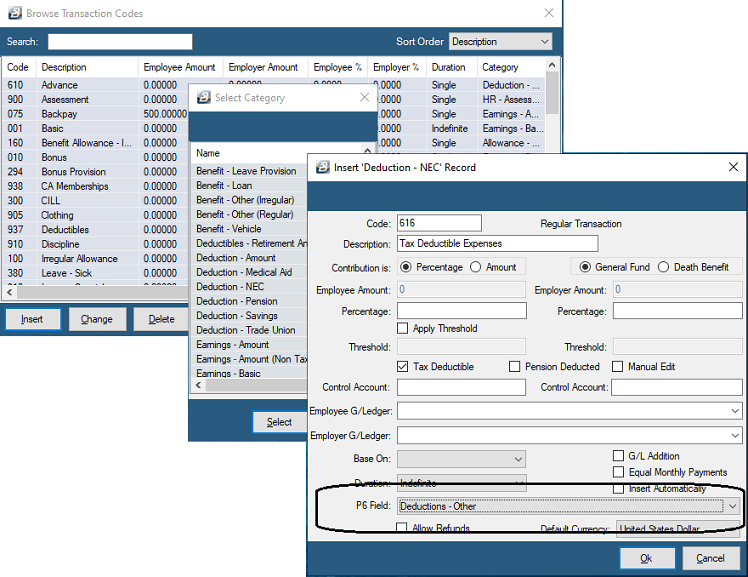Expand the Employee G/Ledger dropdown
Viewport: 748px width, 577px height.
735,411
